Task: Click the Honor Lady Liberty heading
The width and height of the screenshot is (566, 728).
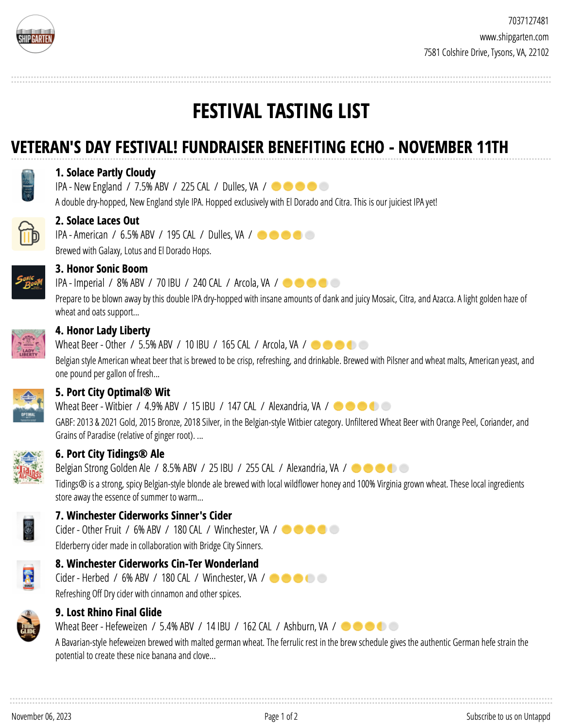Action: 103,330
